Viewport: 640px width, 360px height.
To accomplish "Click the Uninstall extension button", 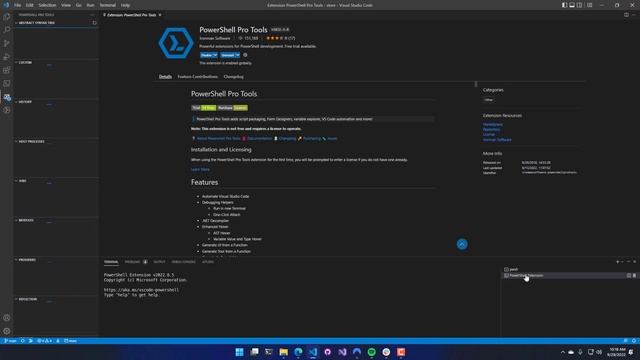I will click(228, 55).
